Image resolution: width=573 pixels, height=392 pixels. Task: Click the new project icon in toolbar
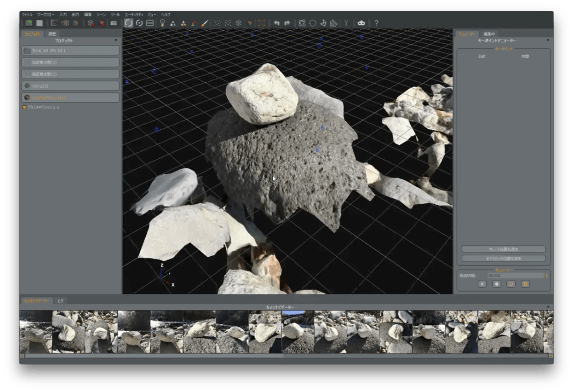[x=29, y=23]
